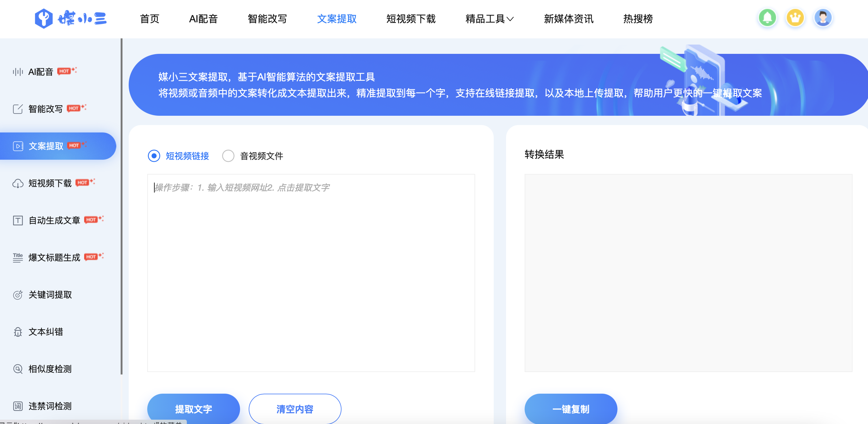The image size is (868, 424).
Task: Click the 智能改写 edit sidebar icon
Action: click(x=18, y=109)
